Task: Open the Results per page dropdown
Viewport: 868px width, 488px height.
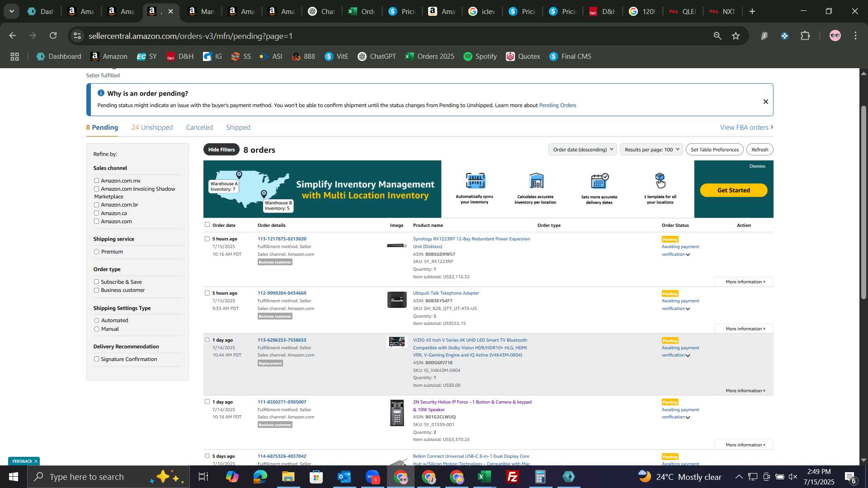Action: [651, 150]
